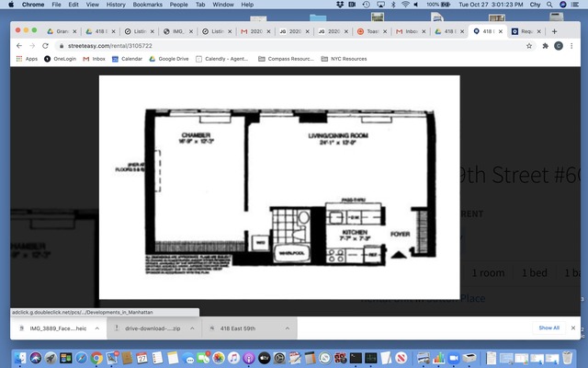Image resolution: width=588 pixels, height=368 pixels.
Task: Open the Compass Resources bookmark folder
Action: [x=286, y=59]
